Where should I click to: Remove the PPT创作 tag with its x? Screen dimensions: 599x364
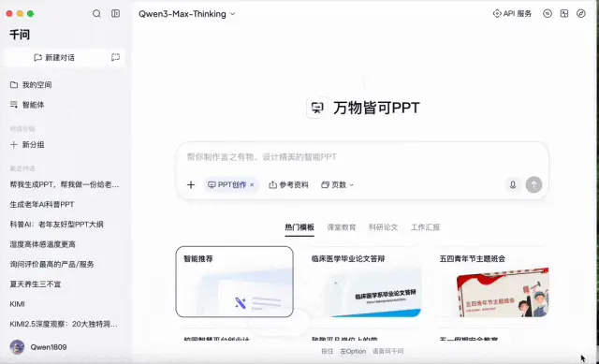252,185
